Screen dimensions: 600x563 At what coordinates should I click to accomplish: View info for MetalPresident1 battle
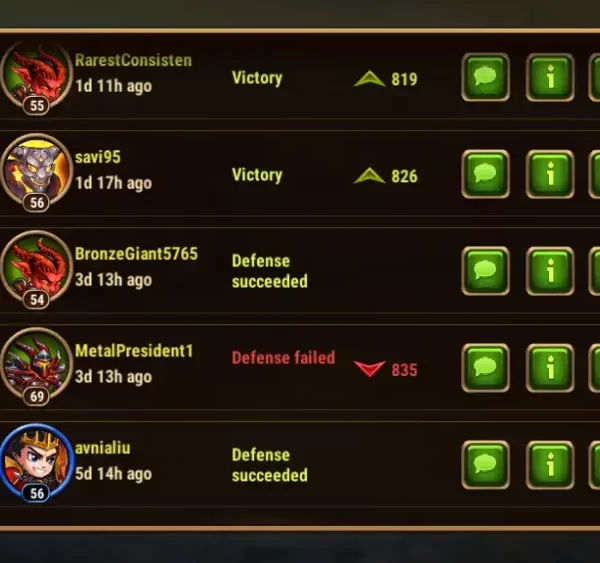550,368
